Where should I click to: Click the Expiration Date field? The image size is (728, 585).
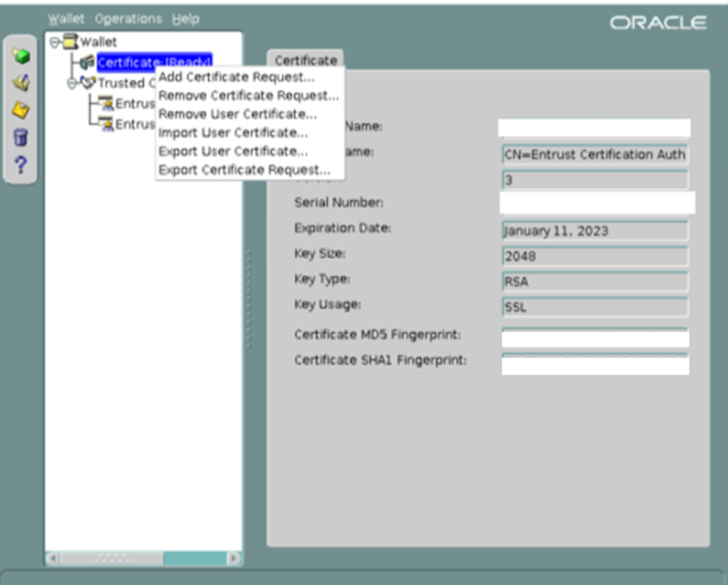[594, 231]
